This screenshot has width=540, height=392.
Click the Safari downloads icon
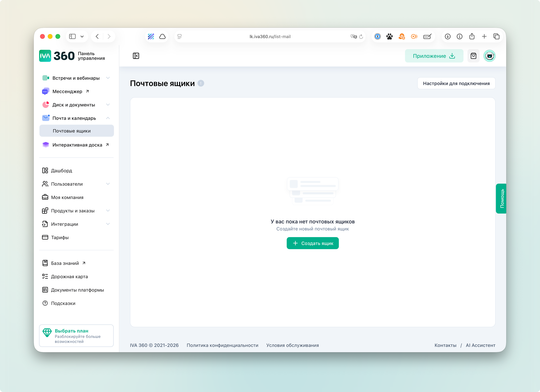point(448,36)
